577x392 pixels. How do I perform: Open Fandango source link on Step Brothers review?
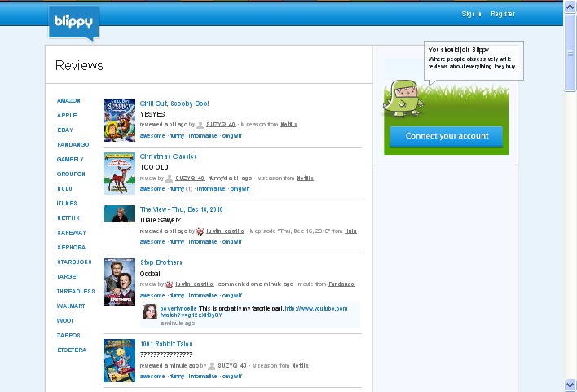(341, 284)
